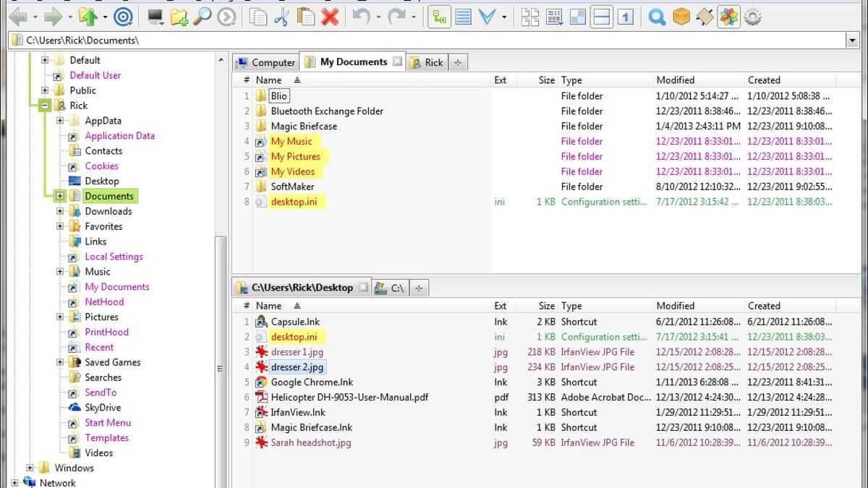Click the blue Quick Search icon
The image size is (868, 488).
point(657,17)
